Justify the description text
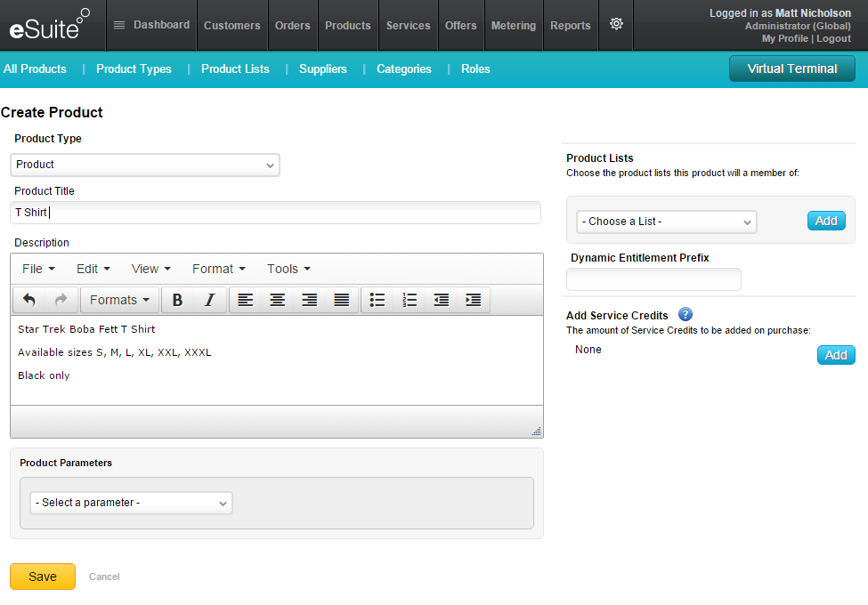868x605 pixels. 342,300
